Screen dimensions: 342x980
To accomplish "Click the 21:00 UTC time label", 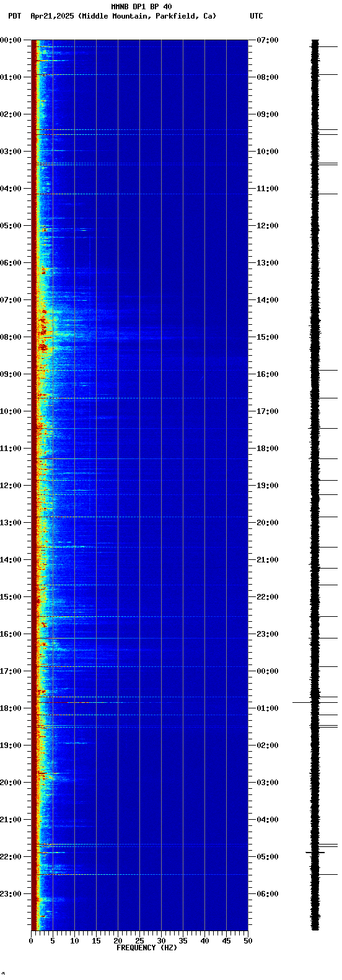I will [x=268, y=560].
